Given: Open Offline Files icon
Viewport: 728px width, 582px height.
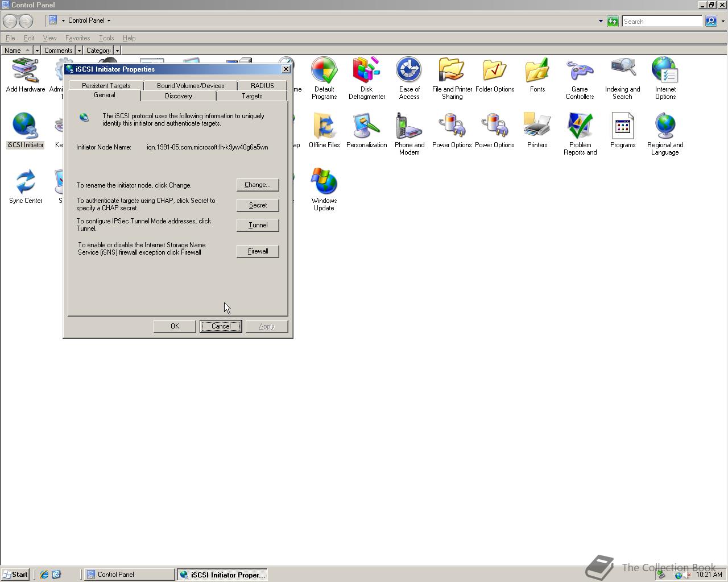Looking at the screenshot, I should point(324,131).
